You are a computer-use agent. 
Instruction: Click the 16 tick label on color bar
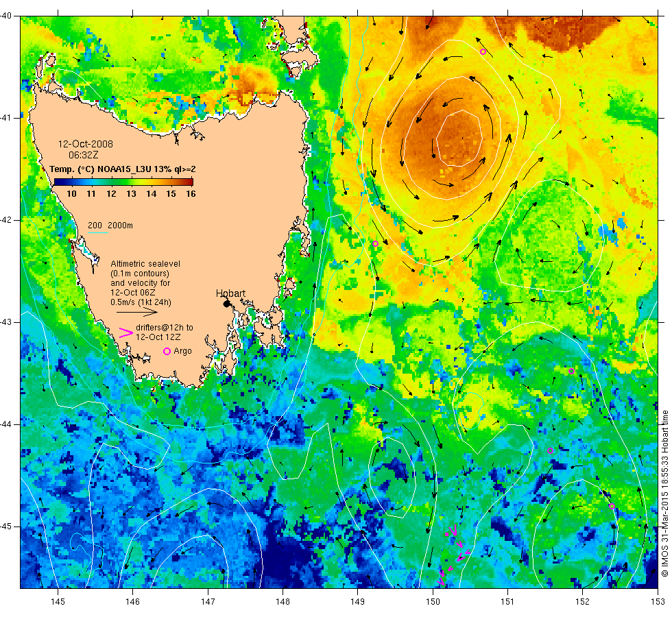191,193
